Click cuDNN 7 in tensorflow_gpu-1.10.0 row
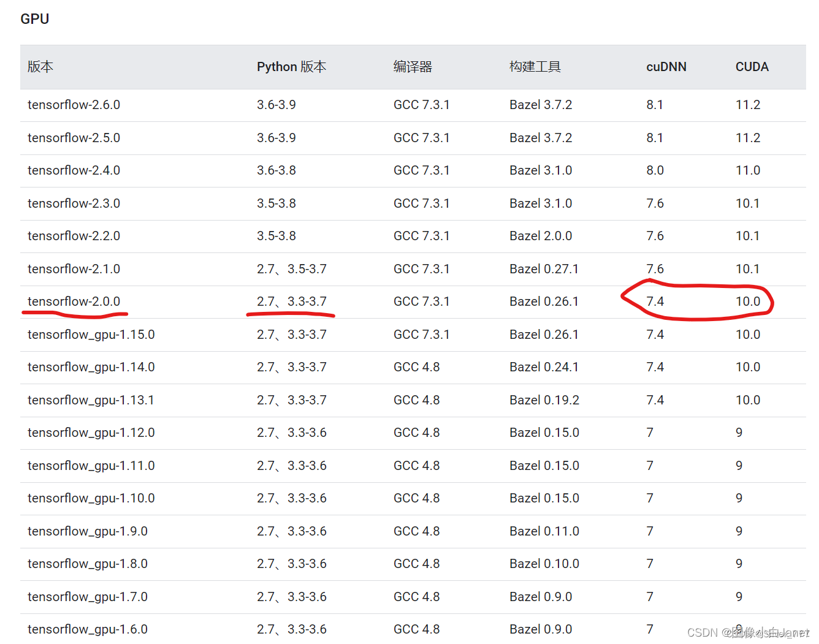Screen dimensions: 819x644 coord(650,498)
